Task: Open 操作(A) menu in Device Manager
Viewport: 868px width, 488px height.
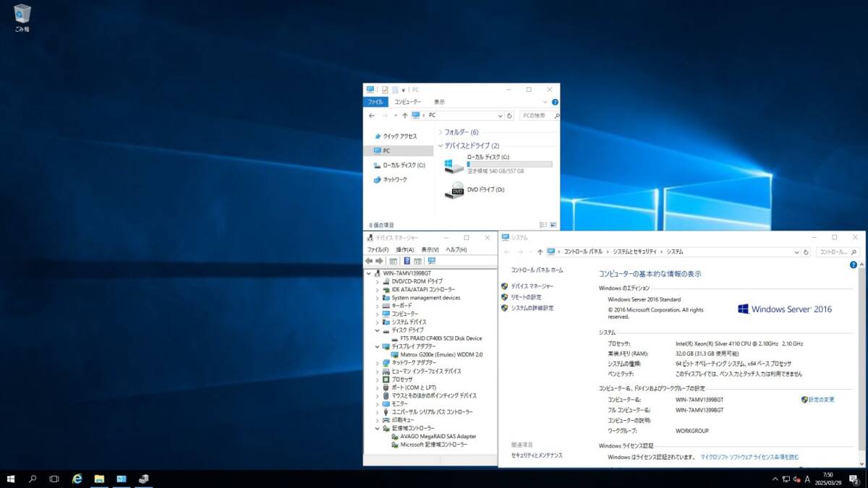Action: (405, 249)
